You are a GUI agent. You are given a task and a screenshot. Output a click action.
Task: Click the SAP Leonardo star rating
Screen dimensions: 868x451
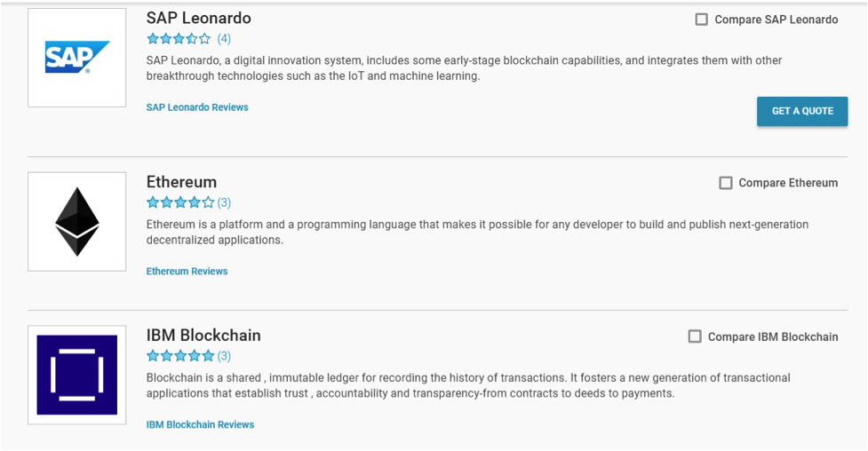[x=179, y=39]
